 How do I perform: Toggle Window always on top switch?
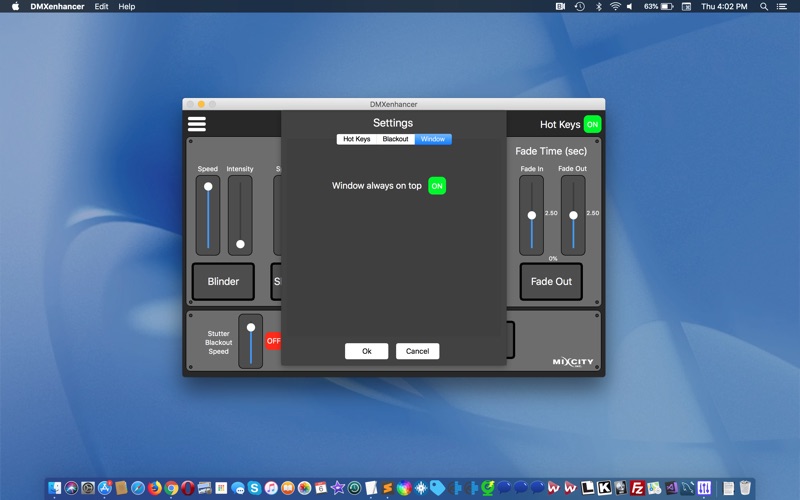click(x=437, y=186)
